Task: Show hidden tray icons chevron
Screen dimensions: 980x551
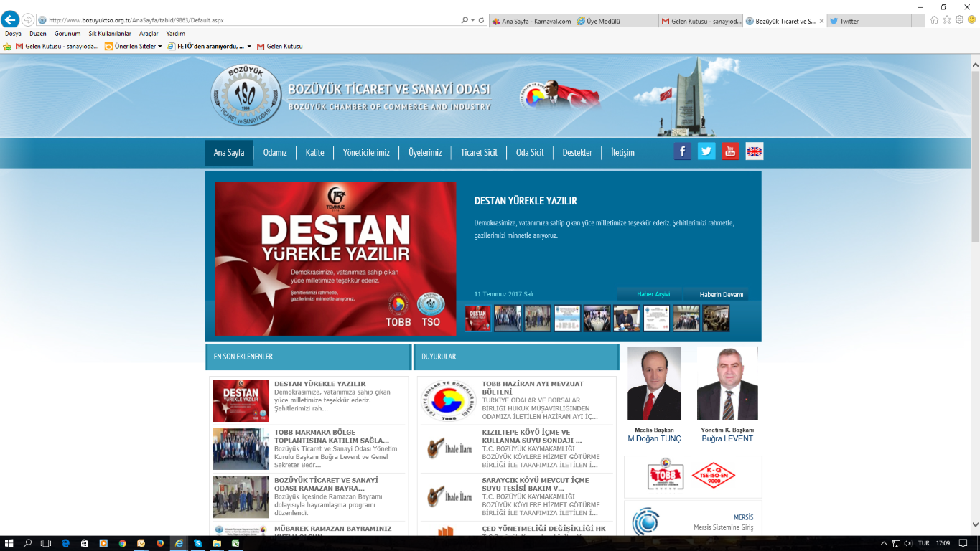Action: coord(882,543)
